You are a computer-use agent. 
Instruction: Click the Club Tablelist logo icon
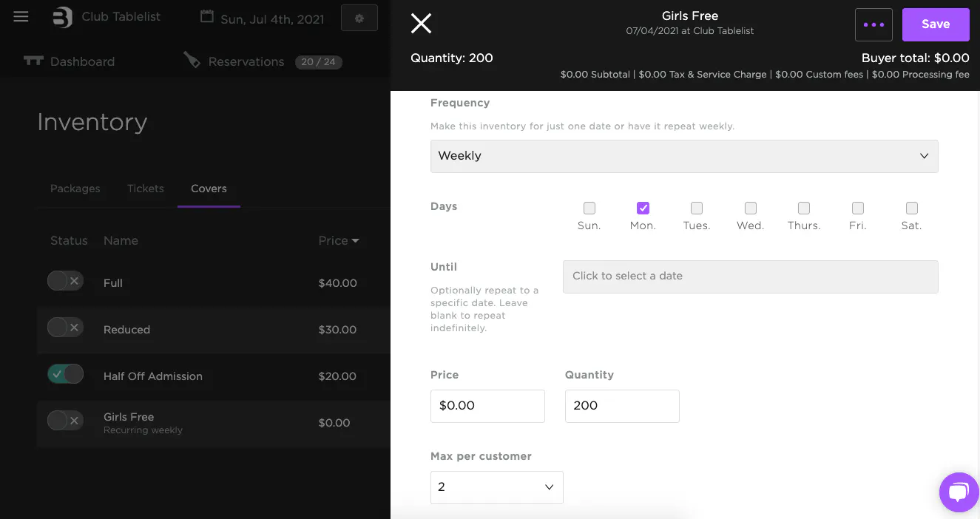[x=63, y=17]
